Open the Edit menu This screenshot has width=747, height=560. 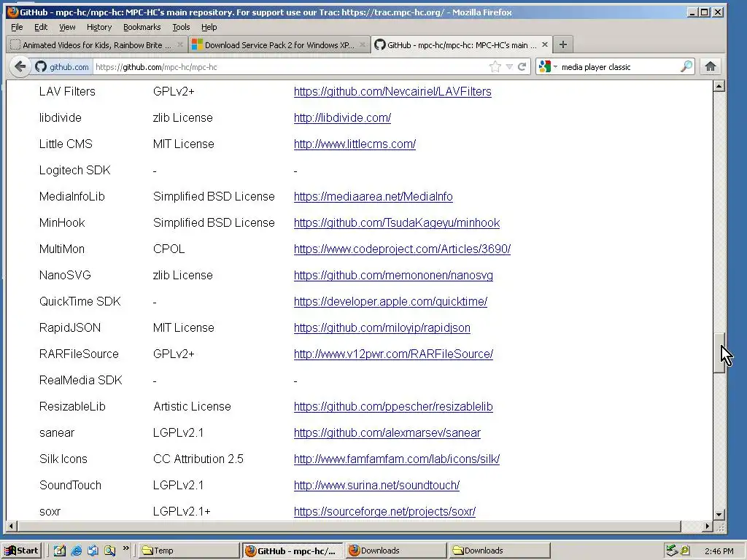pyautogui.click(x=41, y=27)
